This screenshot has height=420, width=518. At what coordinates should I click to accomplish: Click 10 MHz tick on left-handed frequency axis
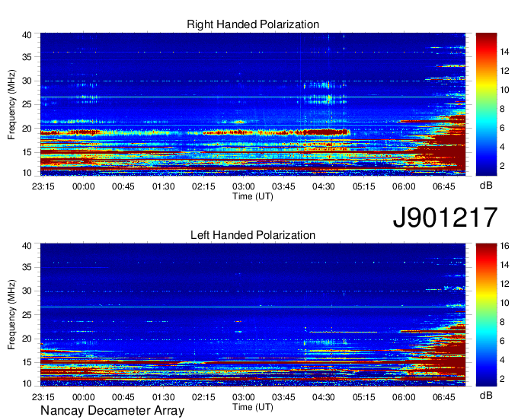click(27, 383)
